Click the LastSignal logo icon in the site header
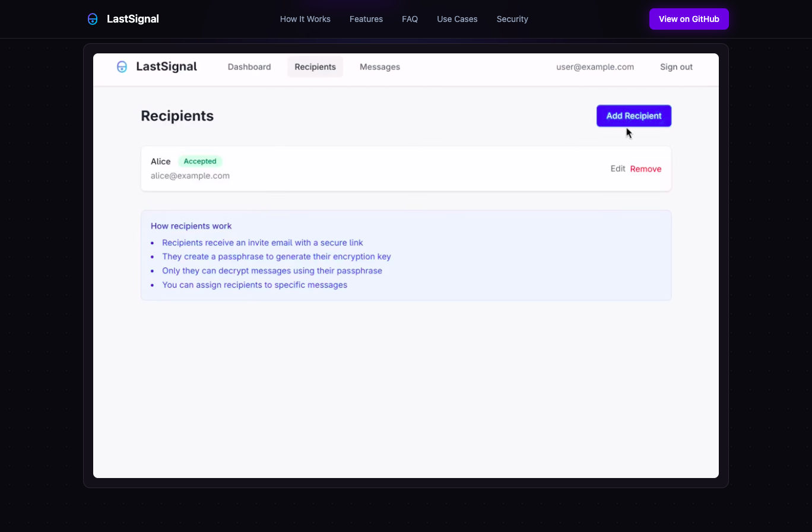The width and height of the screenshot is (812, 532). 93,19
